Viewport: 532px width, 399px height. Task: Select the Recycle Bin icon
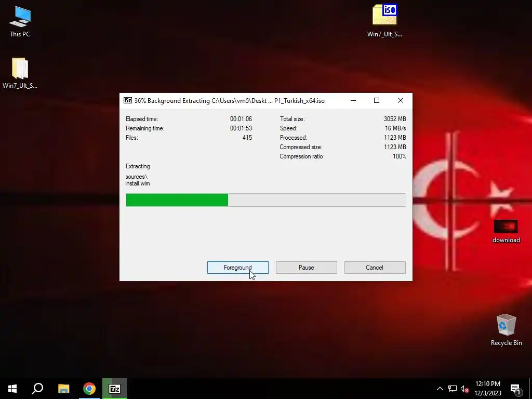click(506, 330)
